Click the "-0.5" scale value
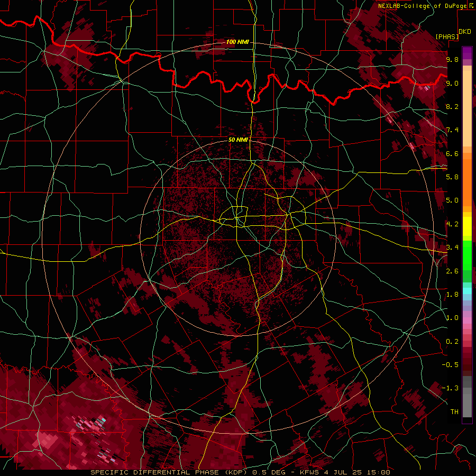This screenshot has height=476, width=476. [450, 365]
